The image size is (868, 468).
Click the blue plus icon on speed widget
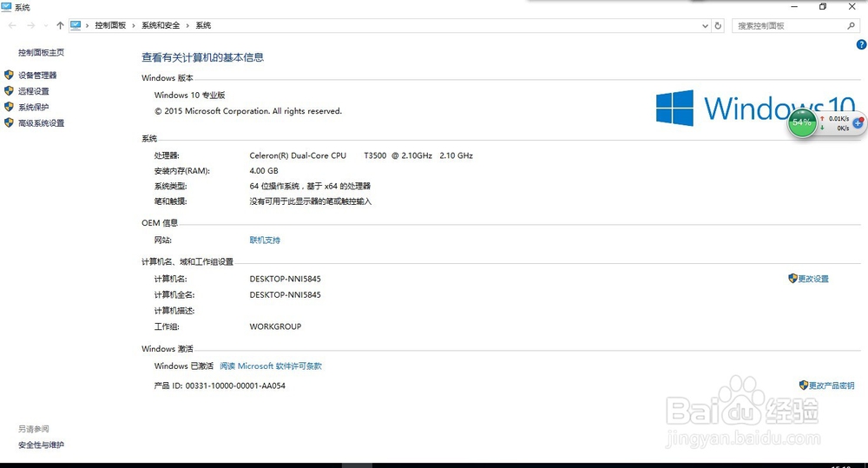tap(858, 123)
